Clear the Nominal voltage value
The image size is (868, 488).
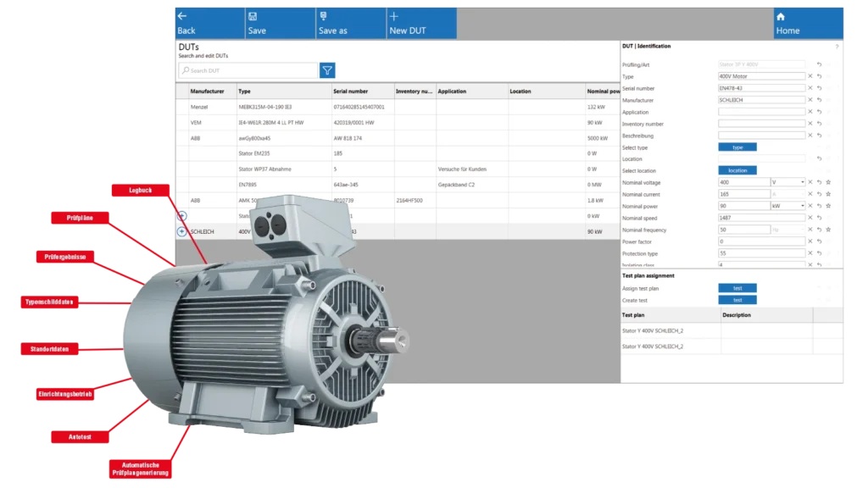click(810, 182)
